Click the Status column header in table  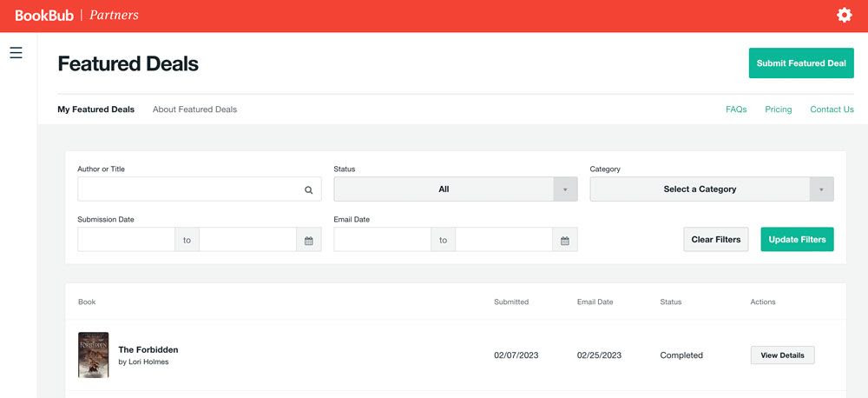pyautogui.click(x=671, y=302)
